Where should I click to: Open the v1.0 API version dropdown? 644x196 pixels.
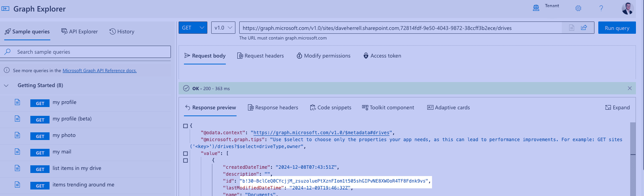tap(223, 28)
